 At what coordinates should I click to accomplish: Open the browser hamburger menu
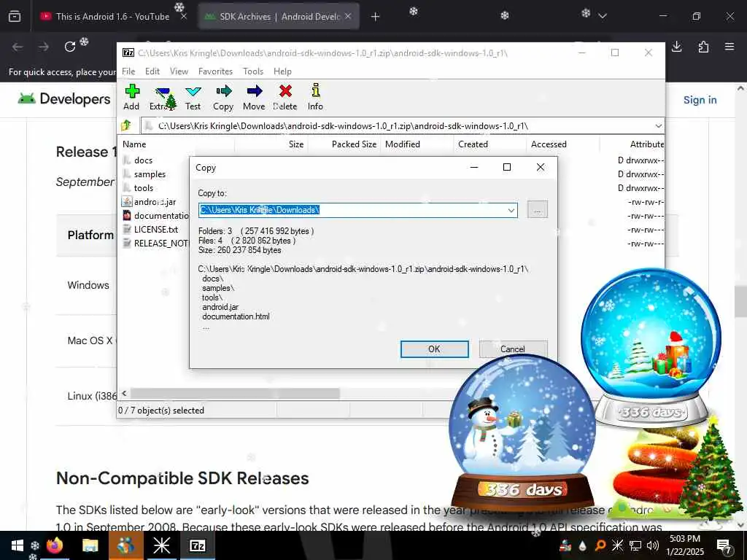click(729, 47)
